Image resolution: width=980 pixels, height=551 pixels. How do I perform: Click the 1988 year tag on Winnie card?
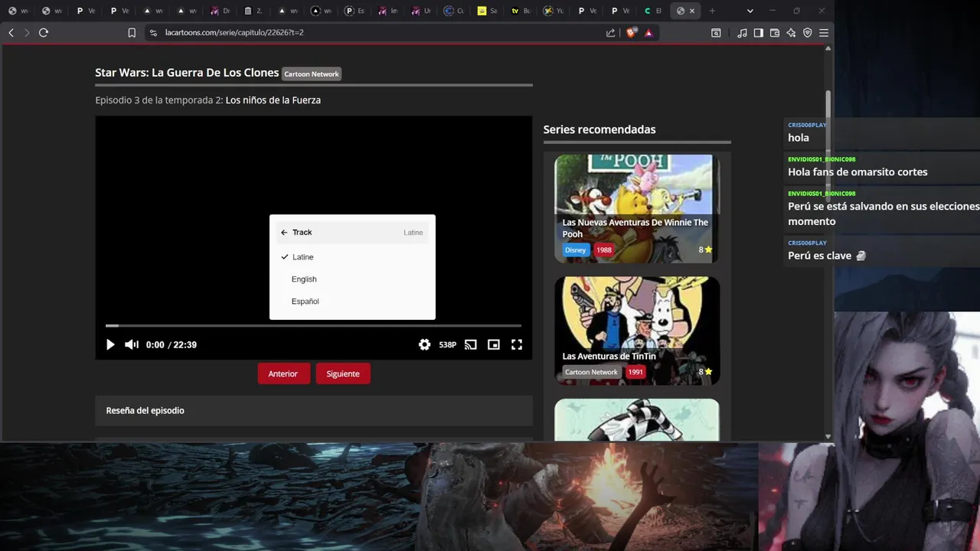click(x=604, y=249)
